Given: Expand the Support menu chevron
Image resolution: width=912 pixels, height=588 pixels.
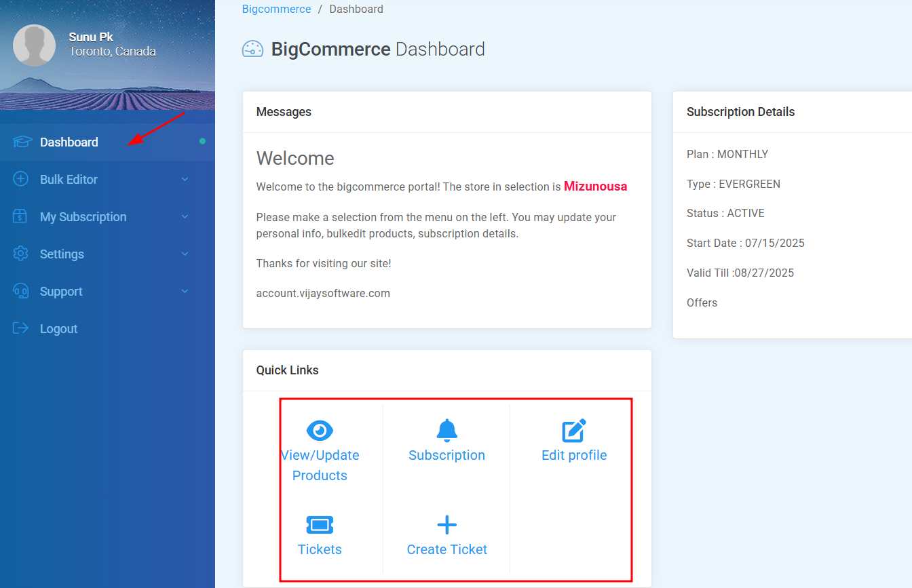Looking at the screenshot, I should [185, 291].
